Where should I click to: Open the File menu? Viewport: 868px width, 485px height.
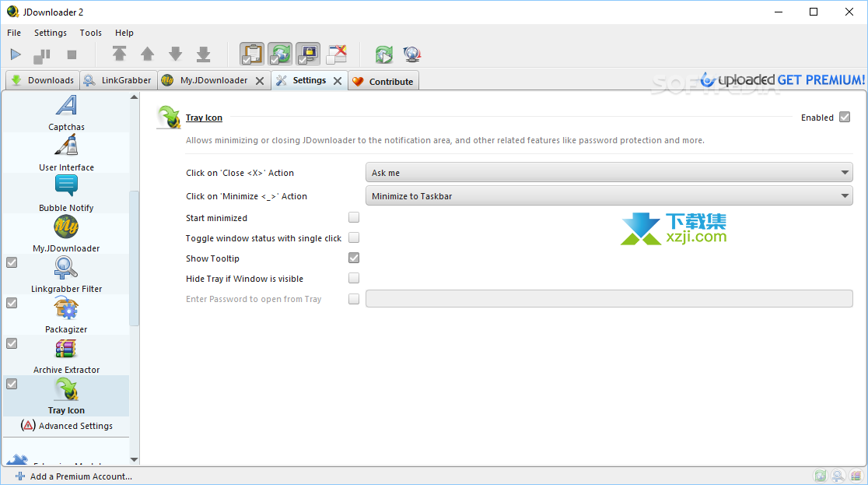pos(14,33)
